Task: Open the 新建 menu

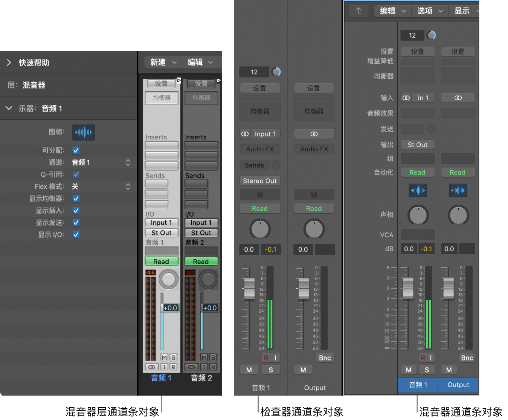Action: [163, 62]
